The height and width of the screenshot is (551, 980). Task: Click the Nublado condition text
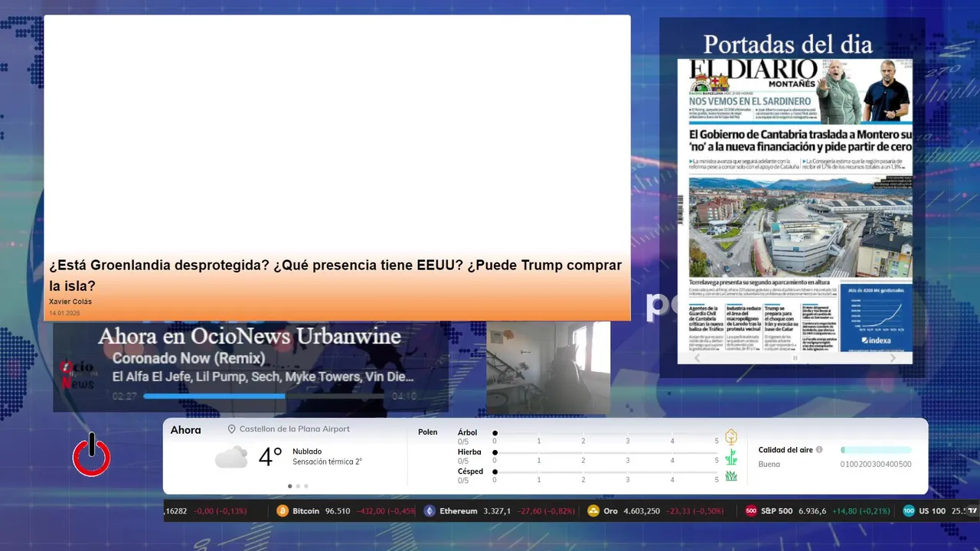coord(307,452)
